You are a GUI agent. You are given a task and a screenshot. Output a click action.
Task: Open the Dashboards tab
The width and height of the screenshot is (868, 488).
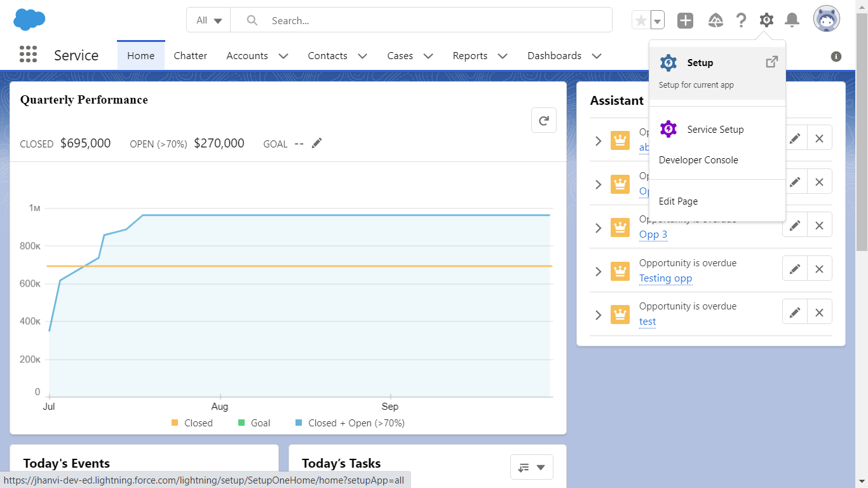[x=554, y=56]
